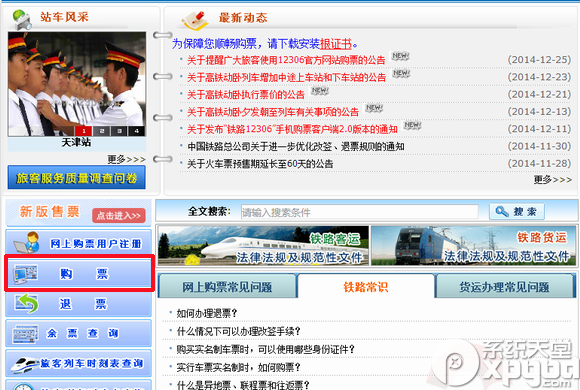The image size is (580, 390).
Task: Open notice 关于高铁动卧执行票价的公告
Action: (x=246, y=95)
